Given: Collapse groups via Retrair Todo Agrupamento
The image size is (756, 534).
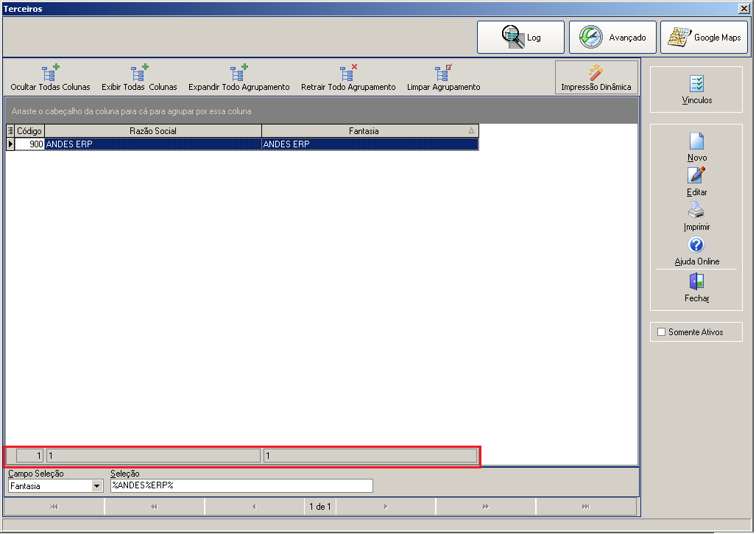Looking at the screenshot, I should click(x=348, y=77).
